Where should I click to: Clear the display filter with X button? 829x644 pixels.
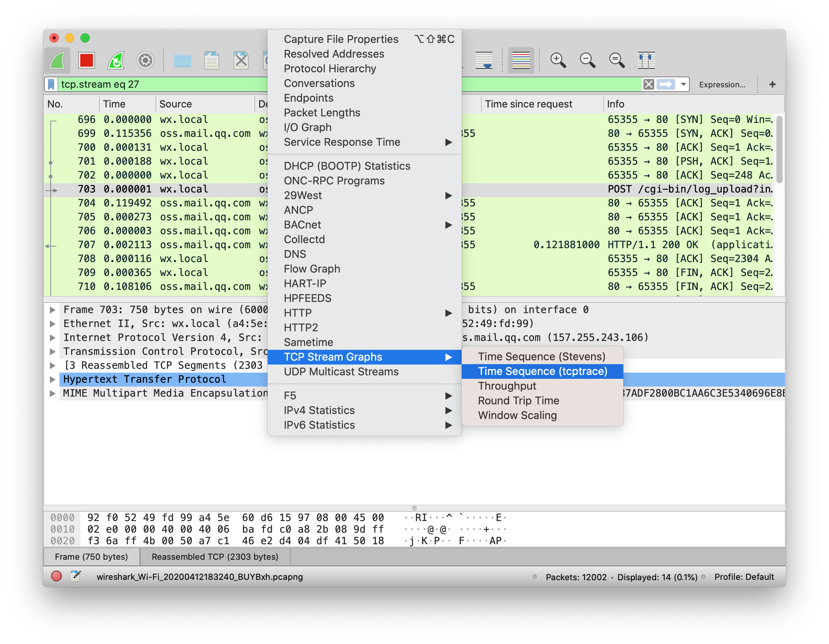[648, 84]
